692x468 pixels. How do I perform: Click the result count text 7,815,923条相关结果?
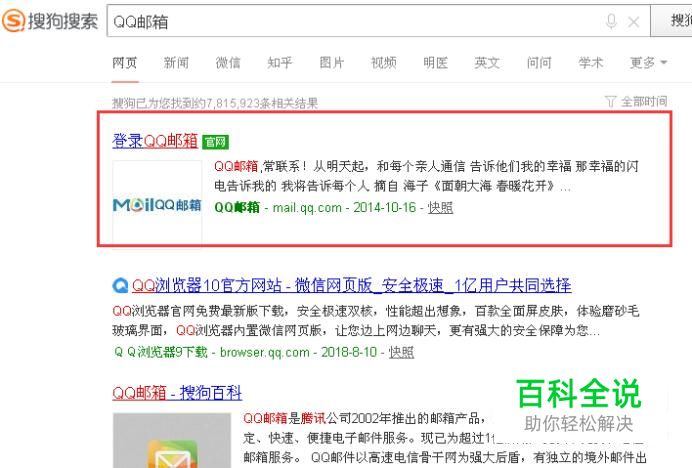click(x=262, y=103)
